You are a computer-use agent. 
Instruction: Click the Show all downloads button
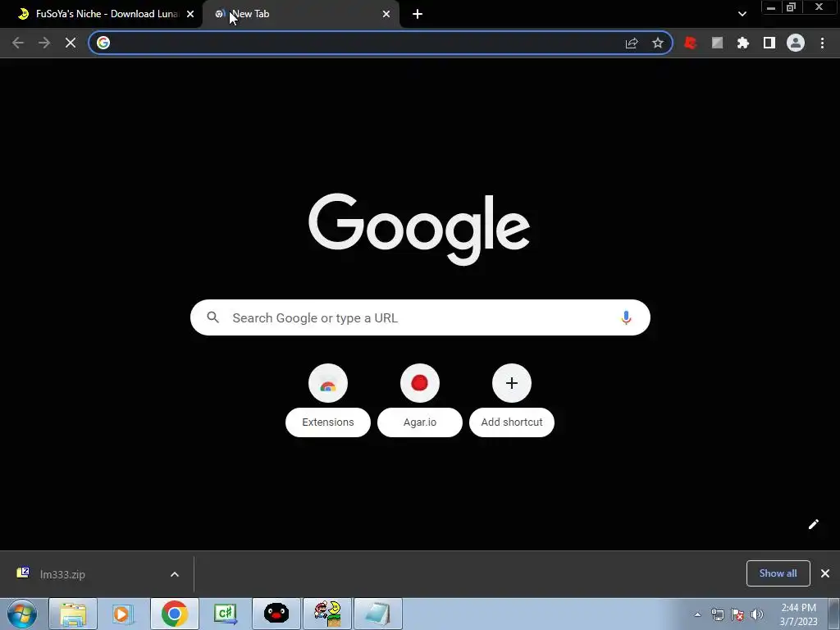pyautogui.click(x=778, y=573)
